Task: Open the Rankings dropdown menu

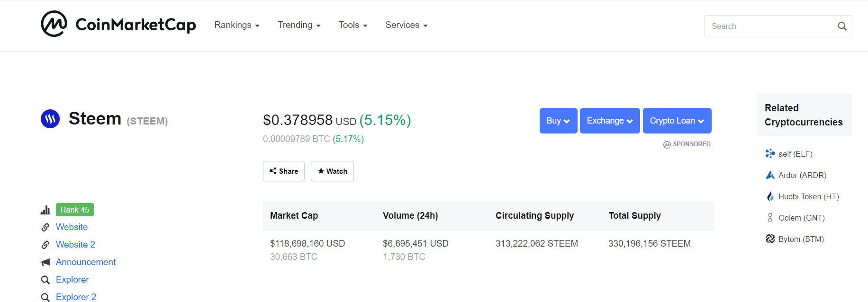Action: [x=237, y=25]
